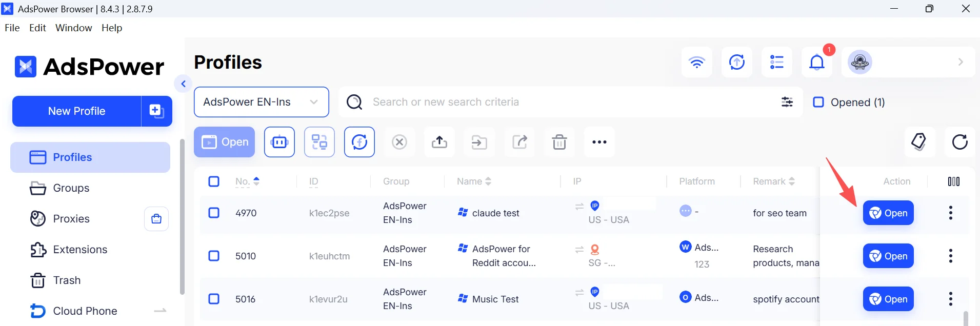Select checkbox for profile 5016

214,299
